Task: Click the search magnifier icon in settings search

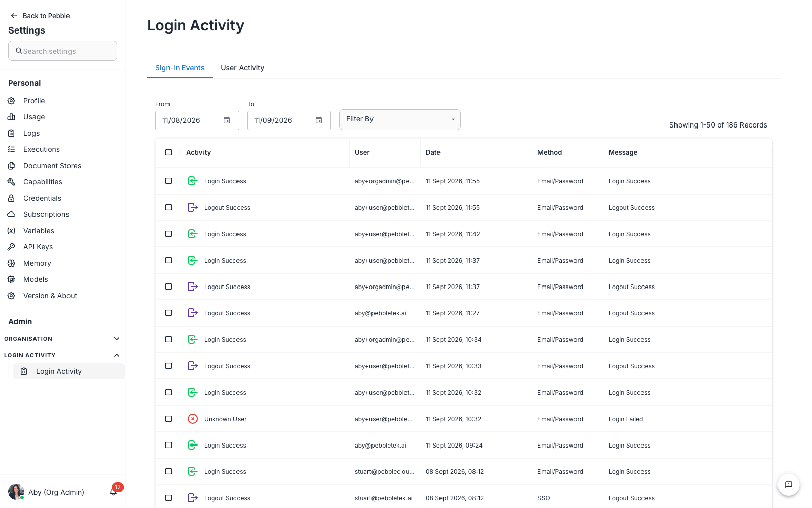Action: click(x=19, y=51)
